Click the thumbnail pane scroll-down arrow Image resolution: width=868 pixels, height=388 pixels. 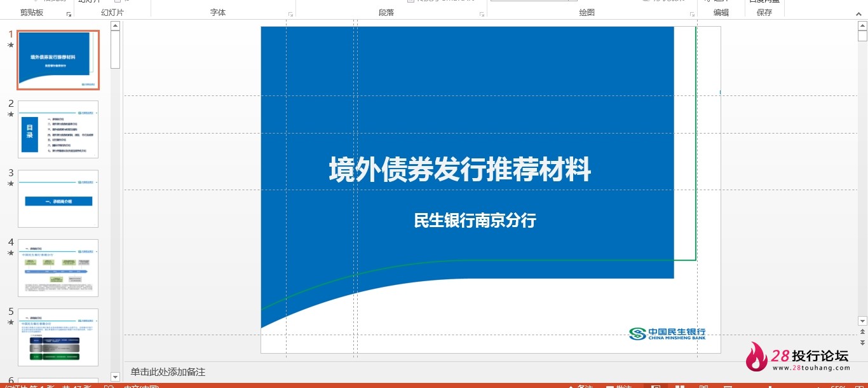click(115, 377)
